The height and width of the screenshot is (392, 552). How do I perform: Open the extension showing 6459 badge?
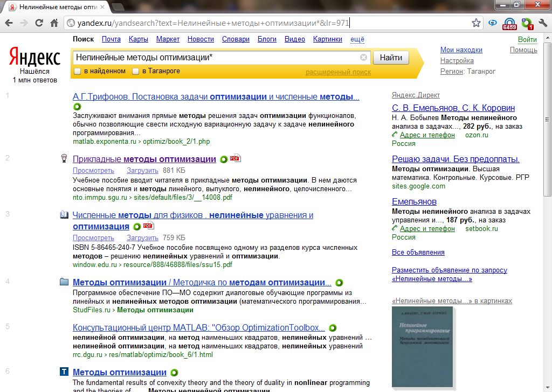509,24
